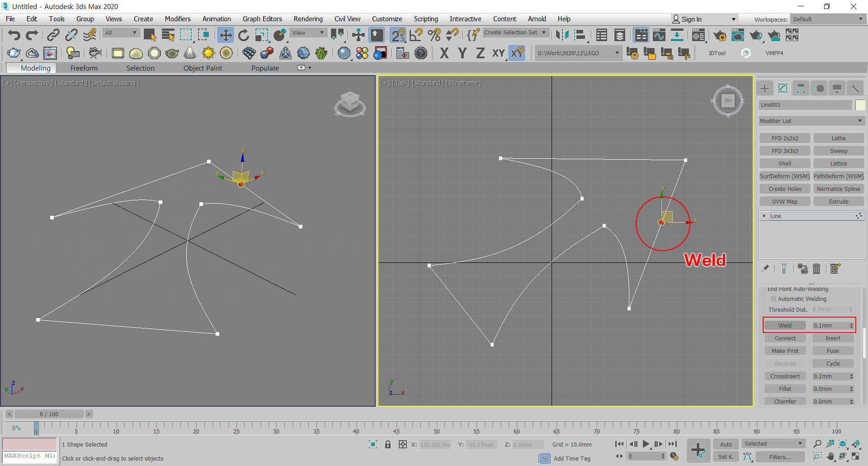The height and width of the screenshot is (466, 868).
Task: Click Remove Modifier trash icon
Action: pyautogui.click(x=816, y=269)
